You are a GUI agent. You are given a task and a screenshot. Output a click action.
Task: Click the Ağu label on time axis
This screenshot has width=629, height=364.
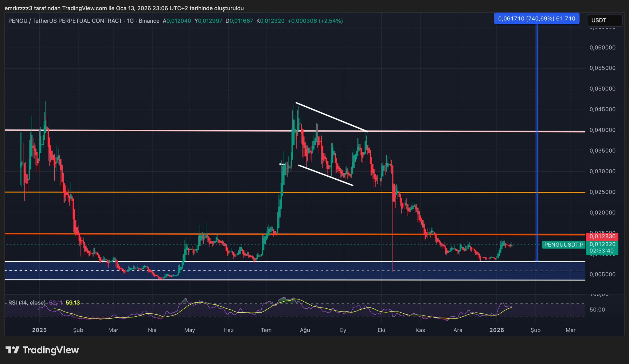[x=305, y=330]
